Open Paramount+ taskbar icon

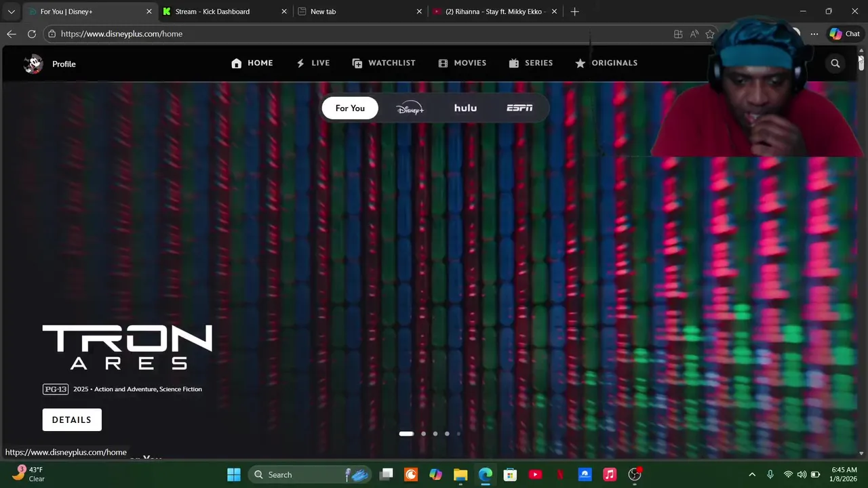(585, 474)
